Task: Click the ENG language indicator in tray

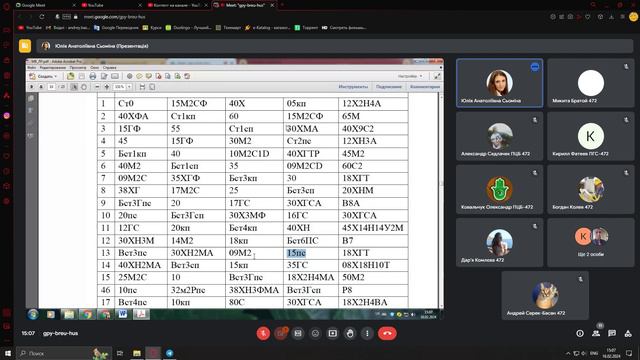Action: point(594,353)
